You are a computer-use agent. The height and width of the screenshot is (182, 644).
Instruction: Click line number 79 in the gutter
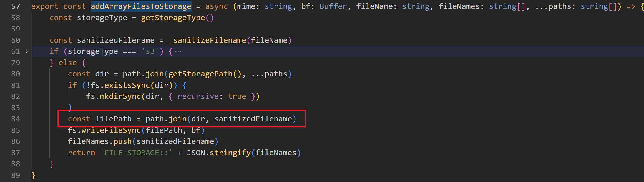(16, 63)
